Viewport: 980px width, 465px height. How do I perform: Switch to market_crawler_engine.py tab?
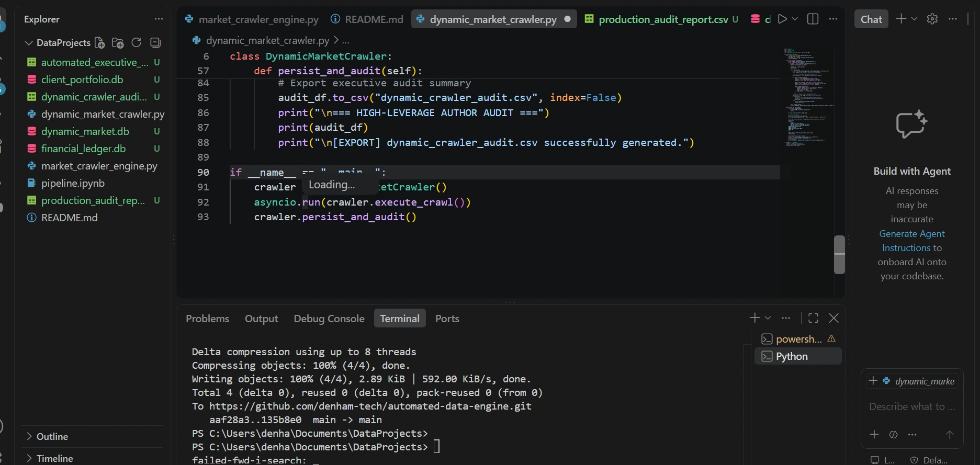[x=252, y=19]
